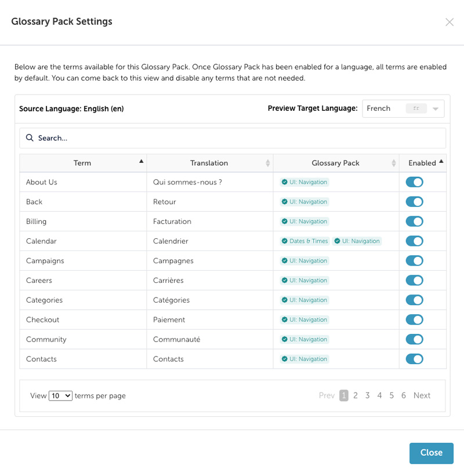Viewport: 464px width, 476px height.
Task: Go to page 2
Action: (356, 395)
